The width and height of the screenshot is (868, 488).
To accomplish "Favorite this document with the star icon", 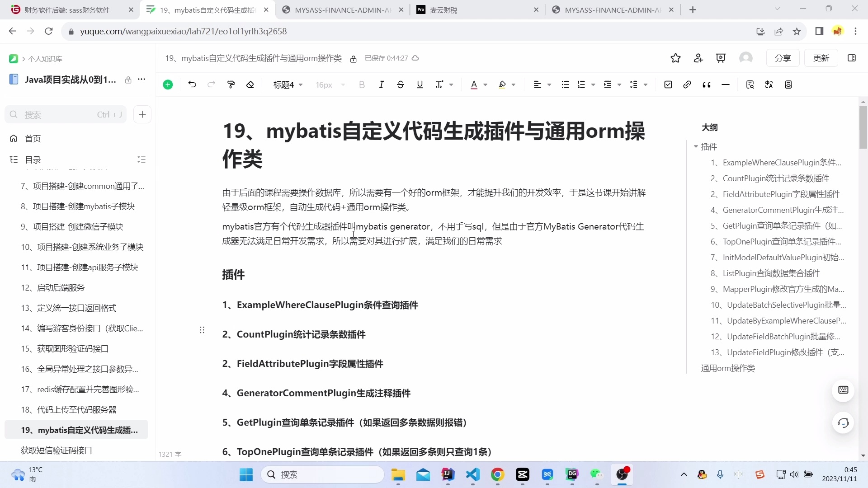I will click(x=675, y=58).
